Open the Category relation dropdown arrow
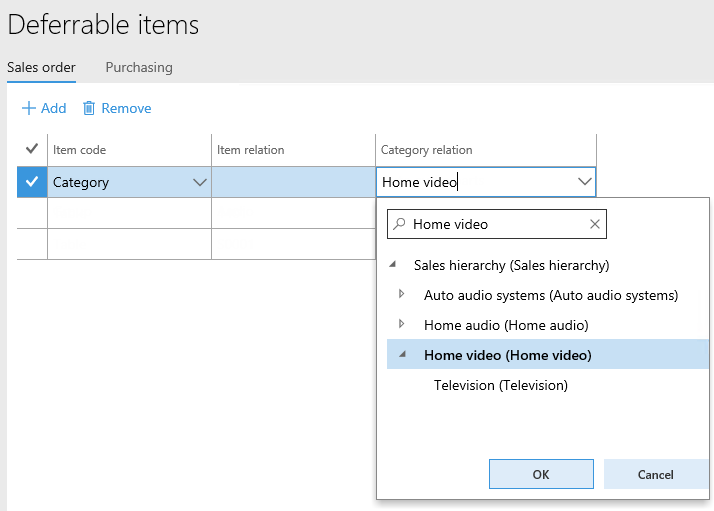Screen dimensions: 714x511 tap(584, 182)
